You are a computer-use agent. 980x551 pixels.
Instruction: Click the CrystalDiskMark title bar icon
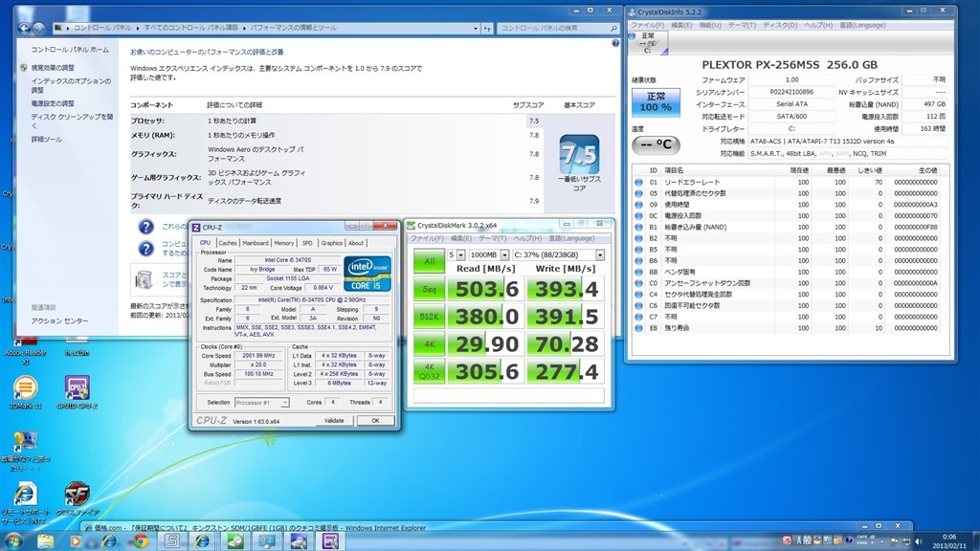(412, 225)
